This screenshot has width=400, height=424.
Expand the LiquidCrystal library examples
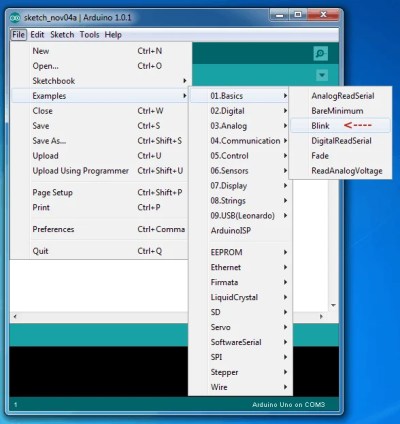241,297
